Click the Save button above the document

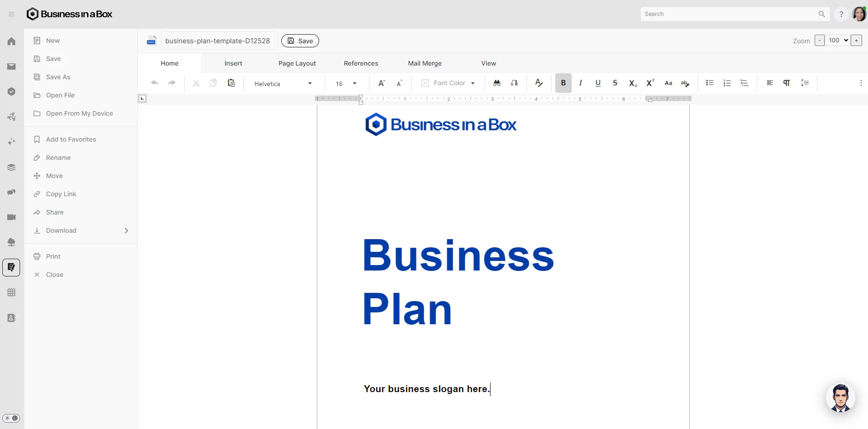(x=300, y=41)
